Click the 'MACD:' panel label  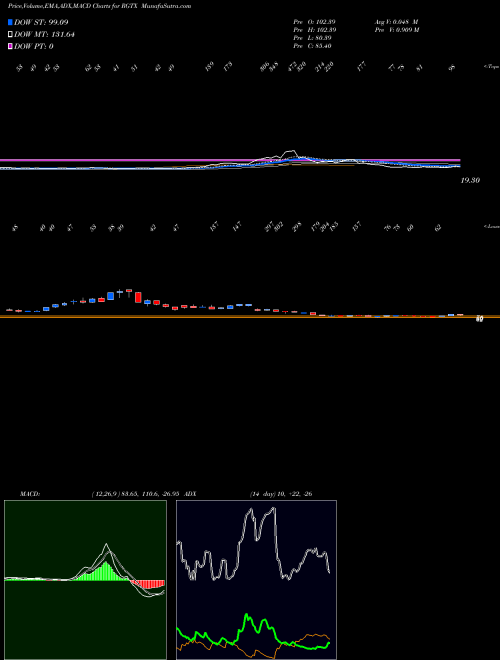click(x=29, y=493)
